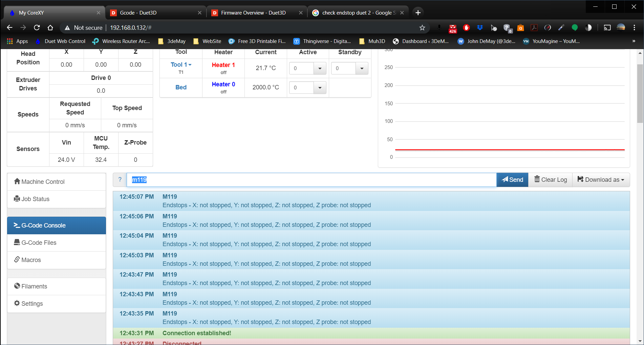
Task: Click the eyedropper color picker extension
Action: coord(561,28)
